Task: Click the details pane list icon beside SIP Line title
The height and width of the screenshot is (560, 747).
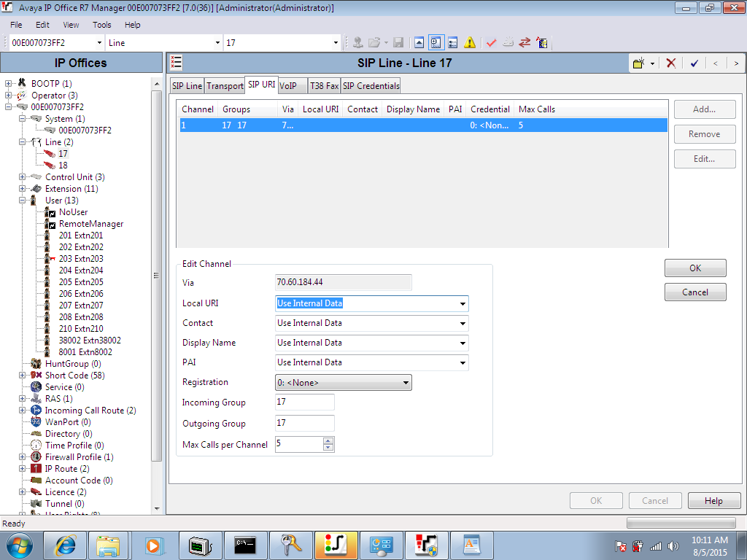Action: pos(177,63)
